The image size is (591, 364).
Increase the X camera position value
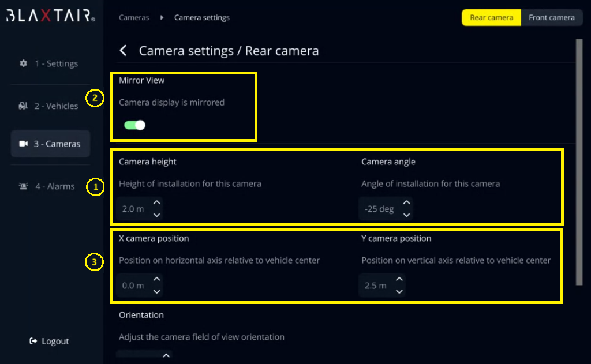(156, 279)
